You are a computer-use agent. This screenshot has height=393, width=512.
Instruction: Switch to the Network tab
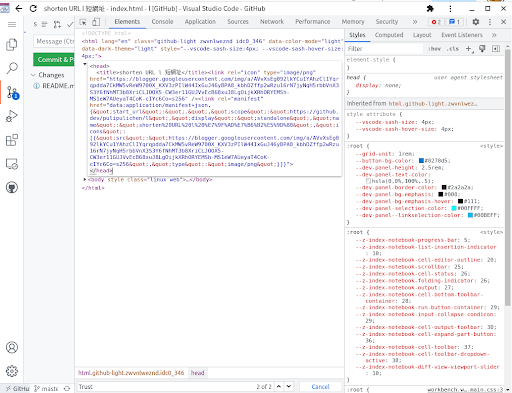(272, 22)
